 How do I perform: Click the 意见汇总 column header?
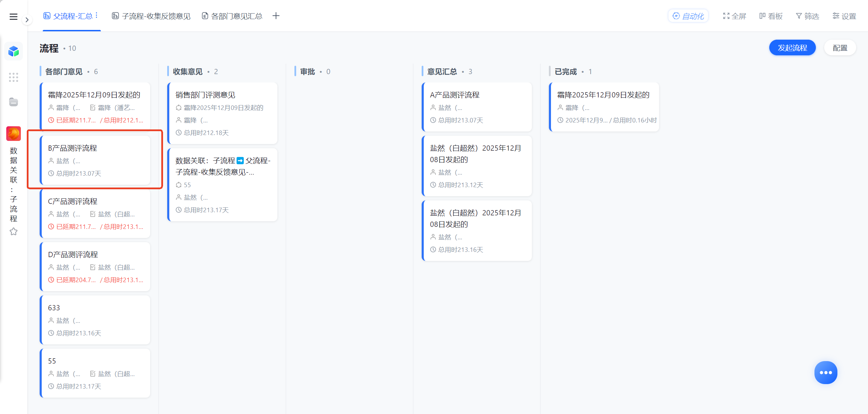(442, 72)
